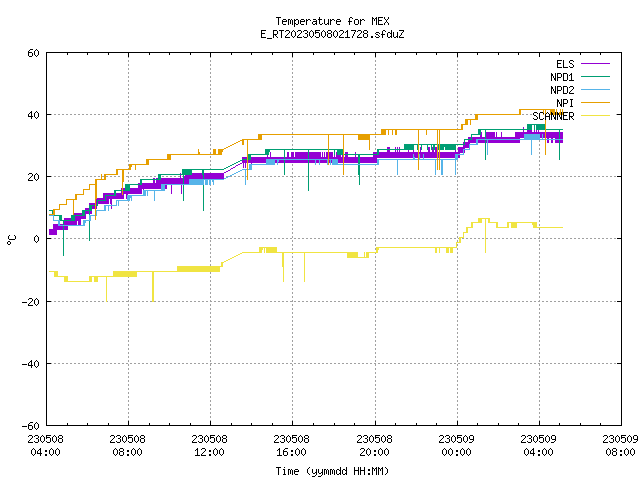Click the purple ELS legend line sample

pos(595,64)
